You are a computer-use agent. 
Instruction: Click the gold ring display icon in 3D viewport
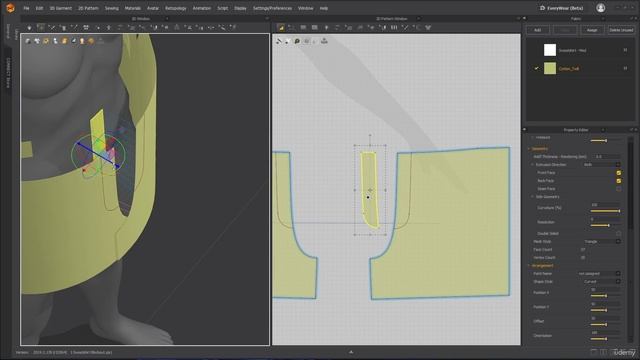click(46, 41)
